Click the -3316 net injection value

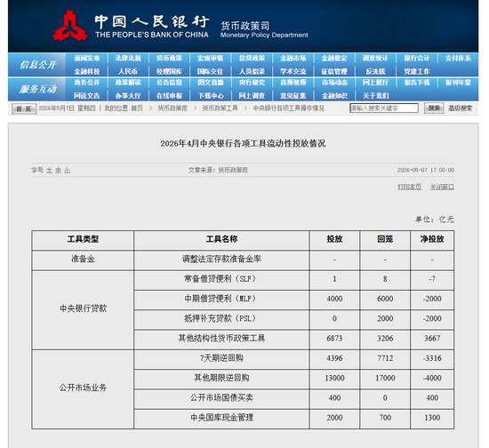[x=432, y=358]
